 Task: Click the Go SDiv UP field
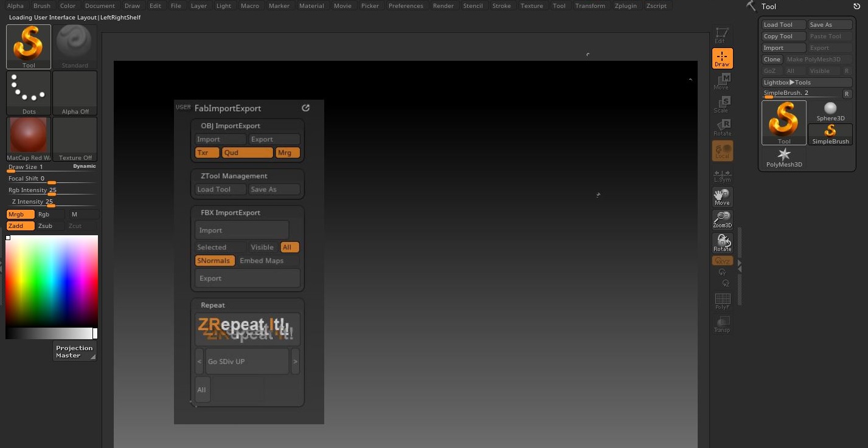point(247,362)
